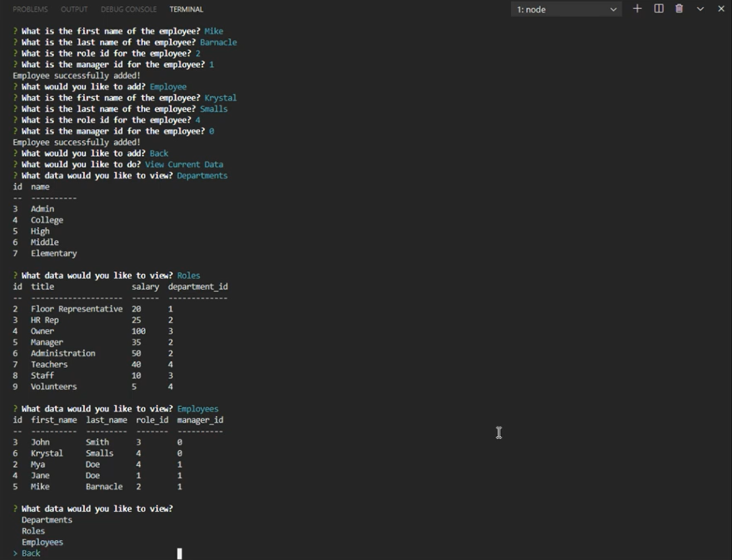
Task: Click the 'last_name' column header
Action: [106, 420]
